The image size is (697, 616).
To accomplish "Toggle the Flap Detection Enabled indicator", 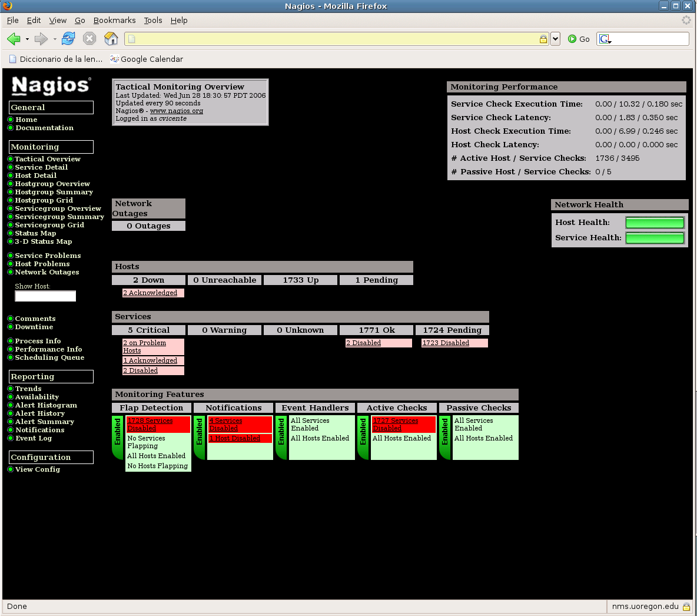I will coord(118,437).
